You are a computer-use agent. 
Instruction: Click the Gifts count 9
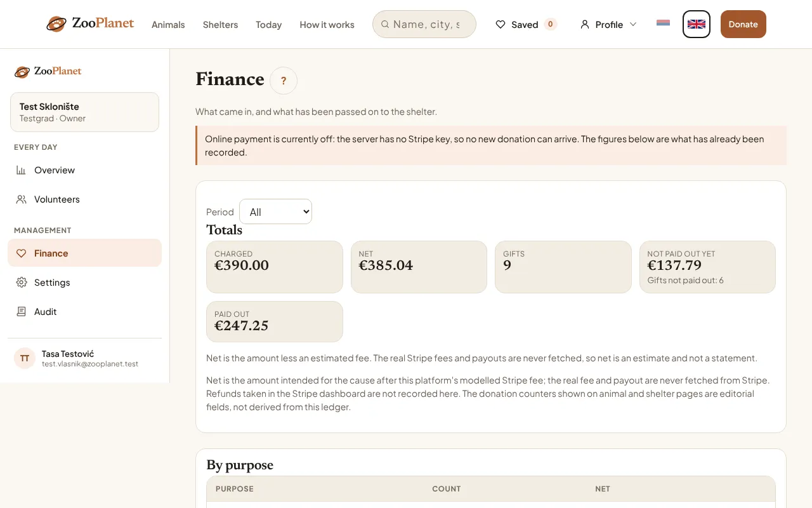[507, 265]
